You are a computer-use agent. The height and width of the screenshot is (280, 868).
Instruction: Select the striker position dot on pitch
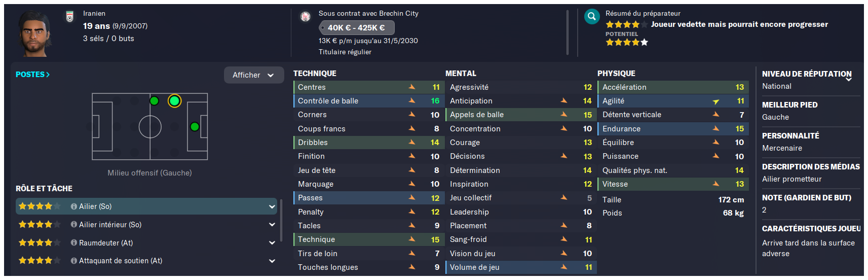pos(195,127)
